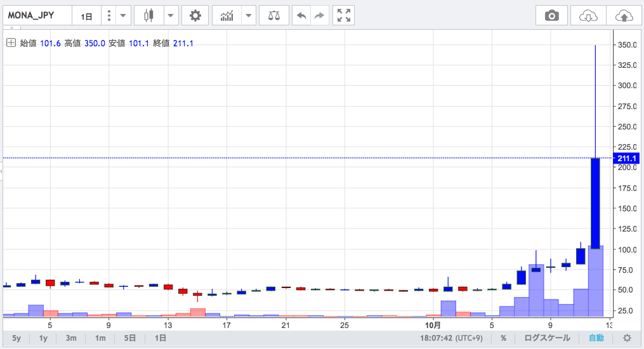The image size is (644, 349).
Task: Expand the interval dropdown arrow
Action: [x=123, y=16]
